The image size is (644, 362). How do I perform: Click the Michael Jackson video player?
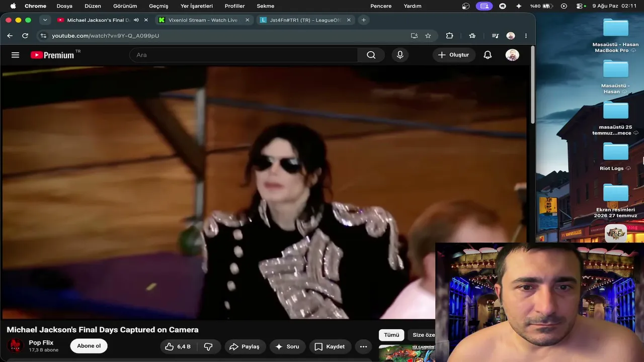click(265, 193)
